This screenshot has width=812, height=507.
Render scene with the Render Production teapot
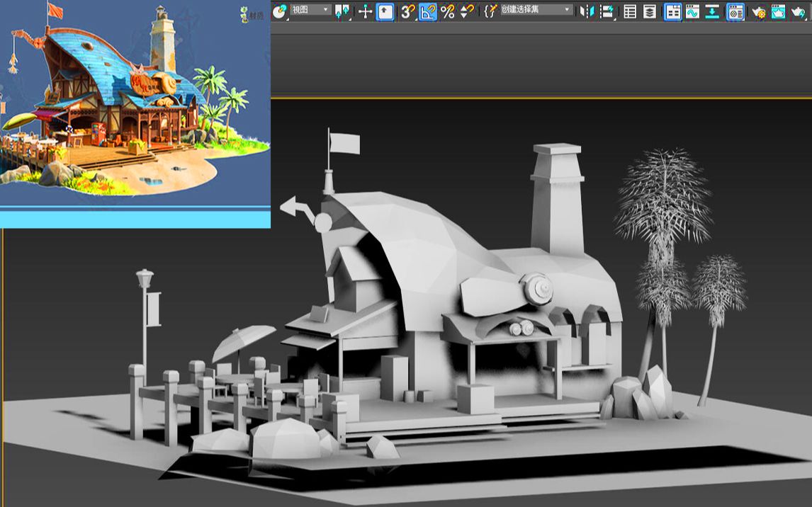(x=798, y=11)
